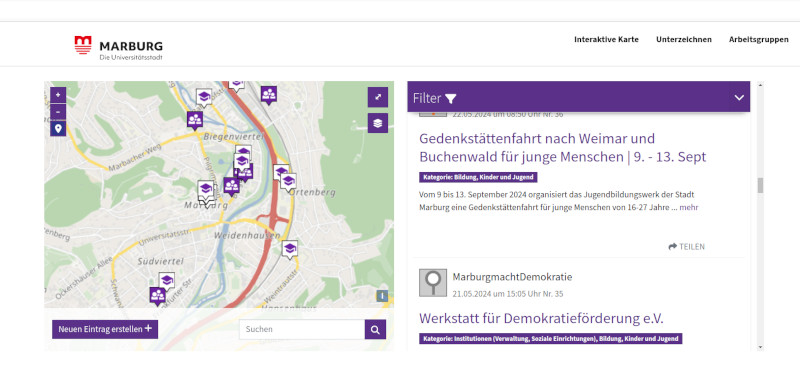The image size is (800, 390).
Task: Open Werkstatt für Demokratieförderung e.V. entry
Action: (x=541, y=319)
